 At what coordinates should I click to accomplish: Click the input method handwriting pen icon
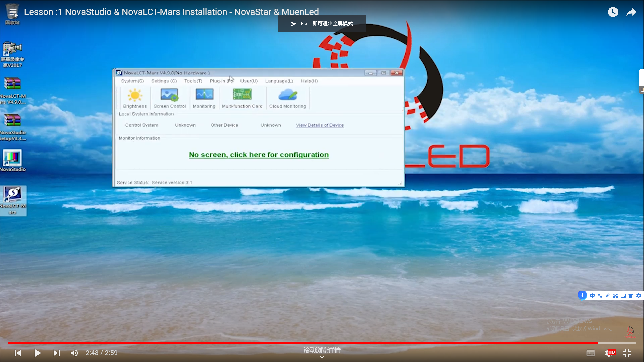pos(608,296)
